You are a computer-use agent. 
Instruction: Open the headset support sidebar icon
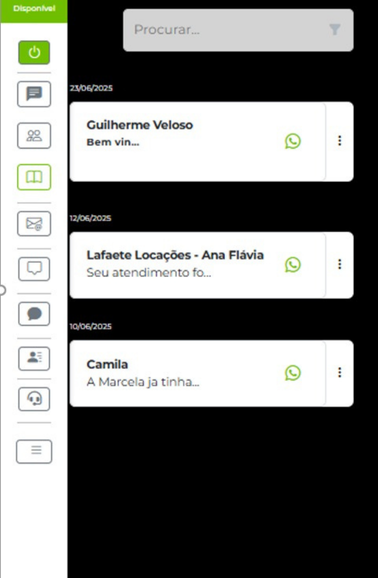pos(34,399)
